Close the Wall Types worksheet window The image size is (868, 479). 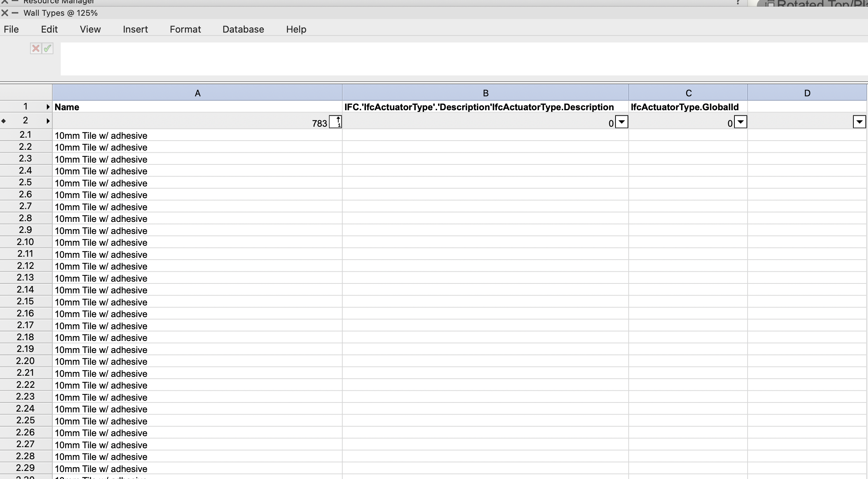point(5,13)
